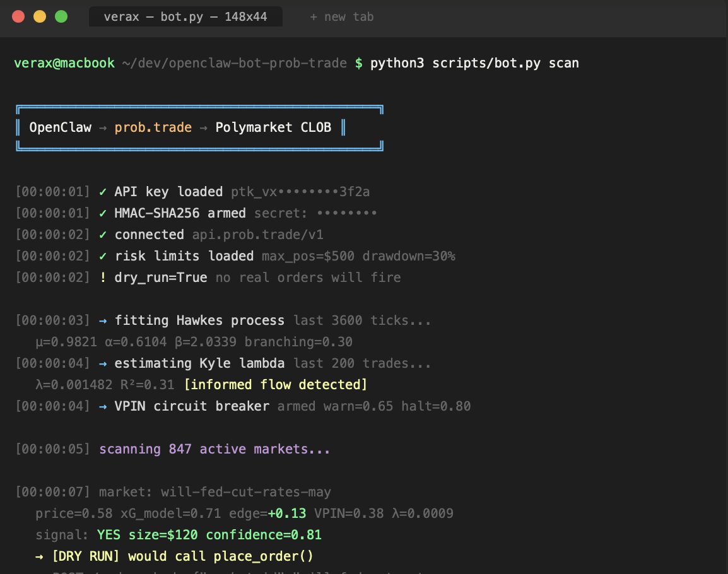Click 'no real orders will fire' note
This screenshot has width=728, height=574.
pyautogui.click(x=308, y=278)
